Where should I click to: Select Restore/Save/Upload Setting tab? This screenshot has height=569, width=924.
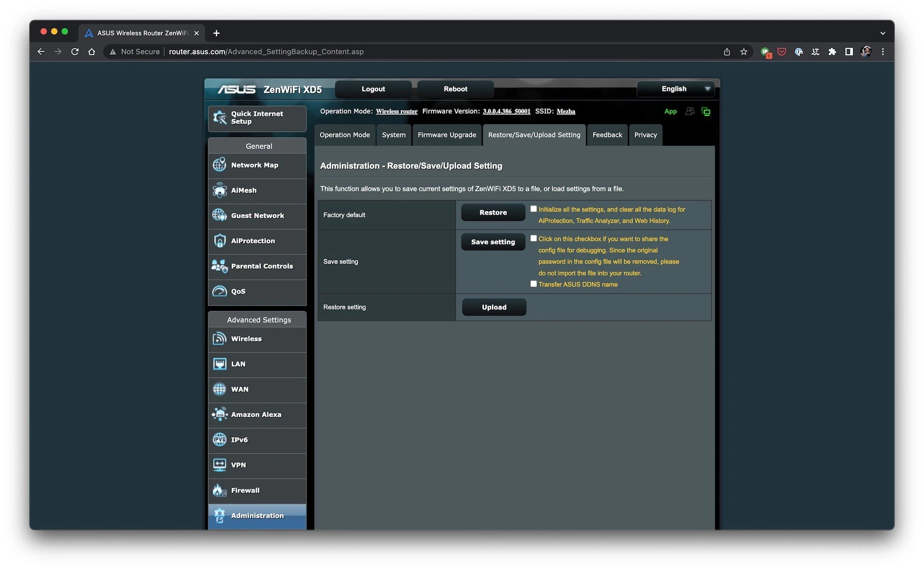[534, 135]
